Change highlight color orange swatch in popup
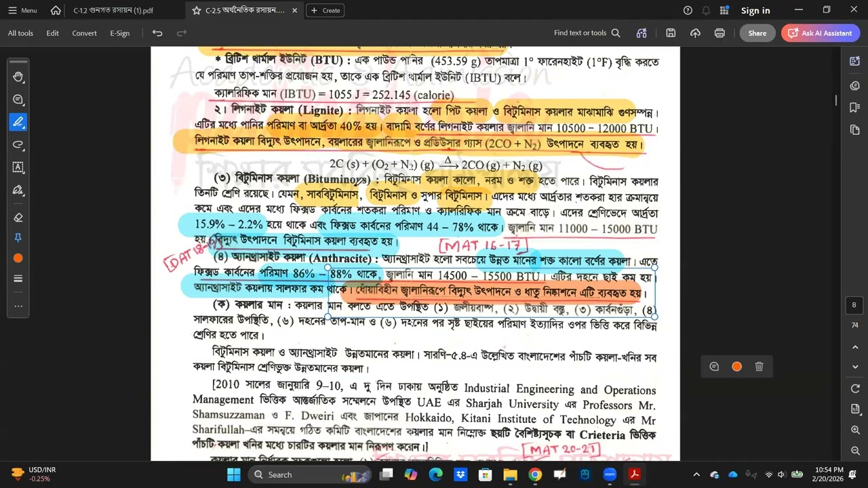The height and width of the screenshot is (488, 868). click(736, 367)
